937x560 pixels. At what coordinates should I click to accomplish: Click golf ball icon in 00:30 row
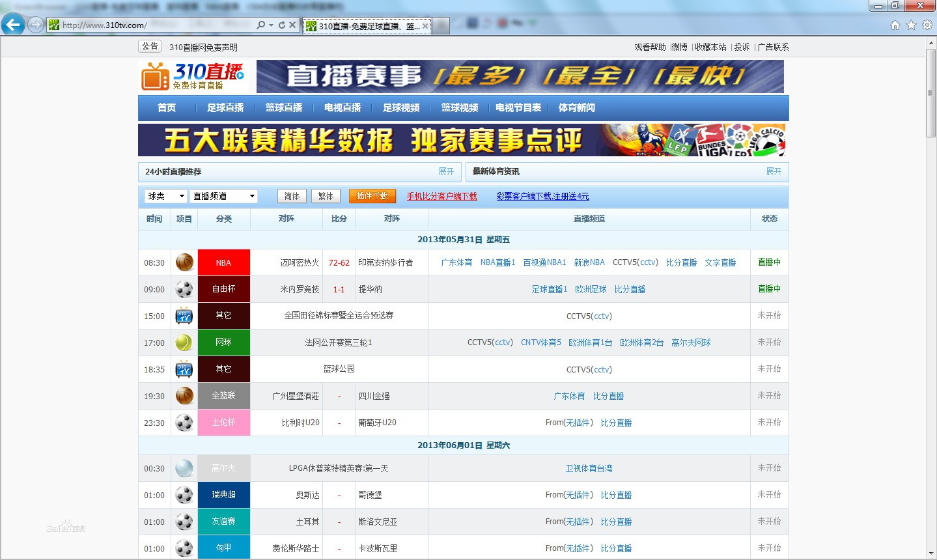(x=184, y=468)
